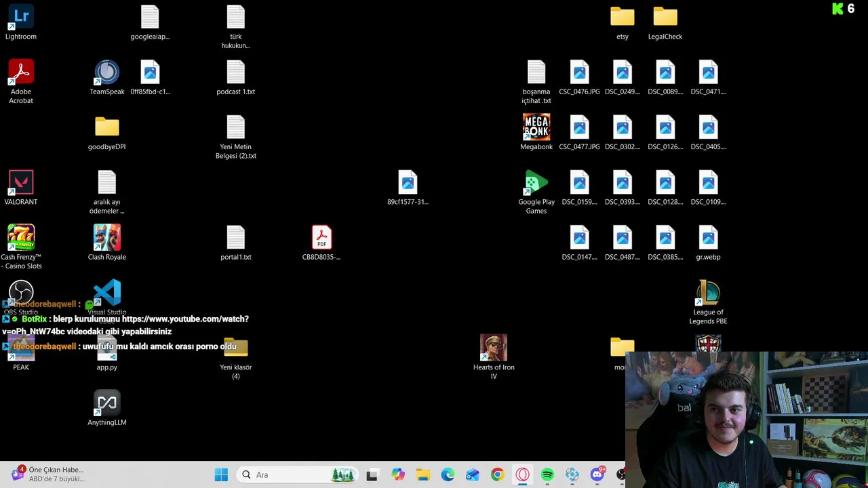This screenshot has height=488, width=868.
Task: Select the CSC_0477.JPG image
Action: coord(580,133)
